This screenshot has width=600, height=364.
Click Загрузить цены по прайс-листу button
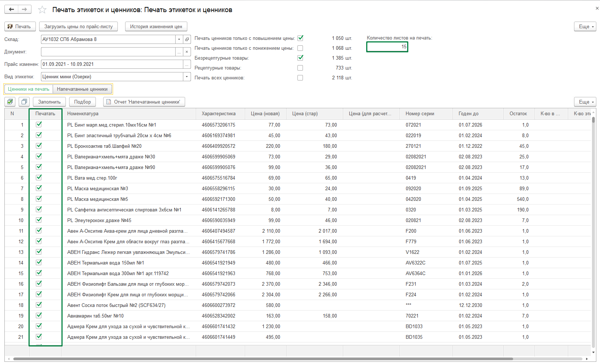(78, 26)
